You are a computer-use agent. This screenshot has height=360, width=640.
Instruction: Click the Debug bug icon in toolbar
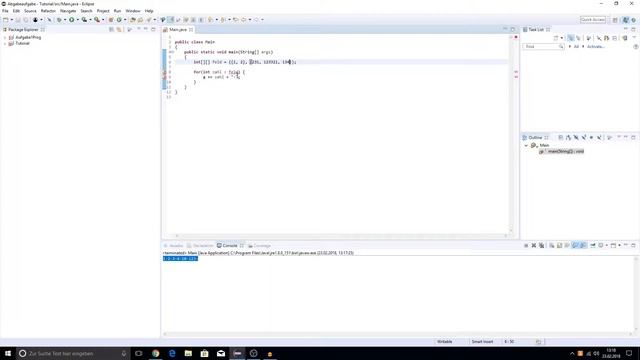point(59,20)
